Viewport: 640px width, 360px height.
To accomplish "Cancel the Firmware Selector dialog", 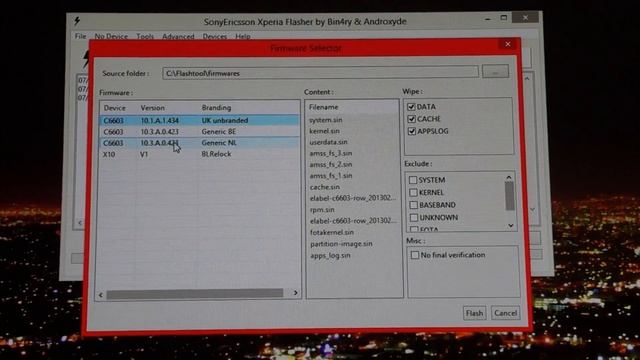I will coord(505,313).
